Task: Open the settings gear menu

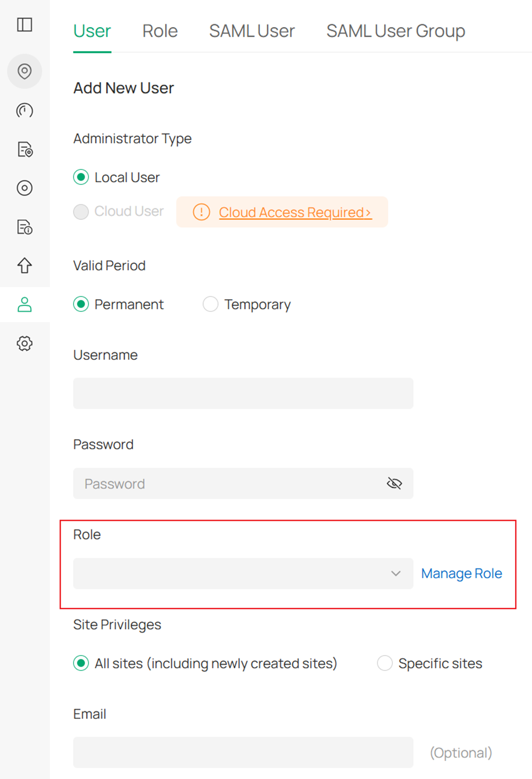Action: click(x=24, y=343)
